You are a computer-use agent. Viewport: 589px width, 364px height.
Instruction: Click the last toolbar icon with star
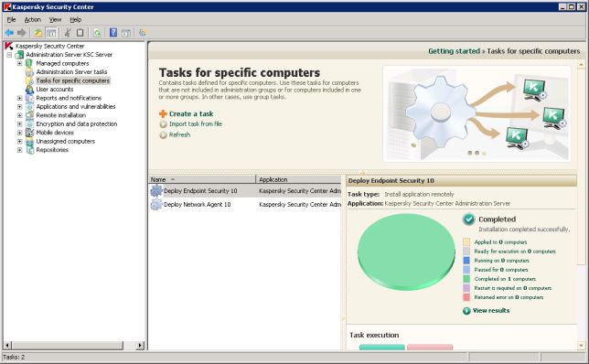point(143,33)
